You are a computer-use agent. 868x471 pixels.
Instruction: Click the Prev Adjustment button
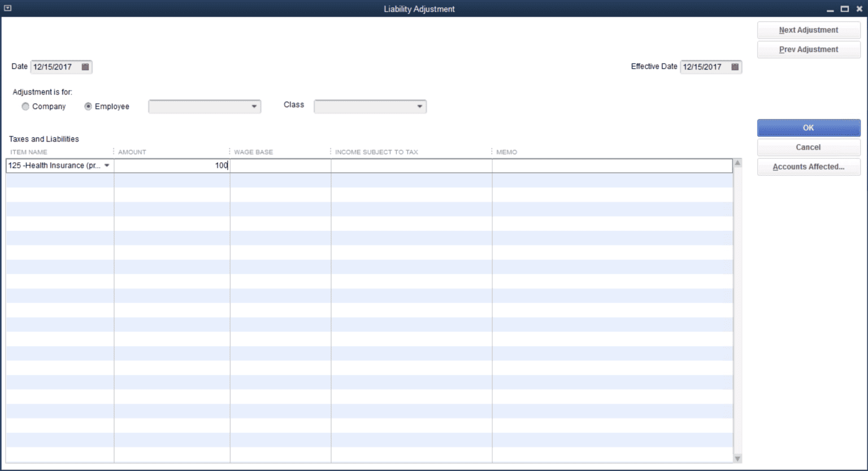(x=808, y=49)
